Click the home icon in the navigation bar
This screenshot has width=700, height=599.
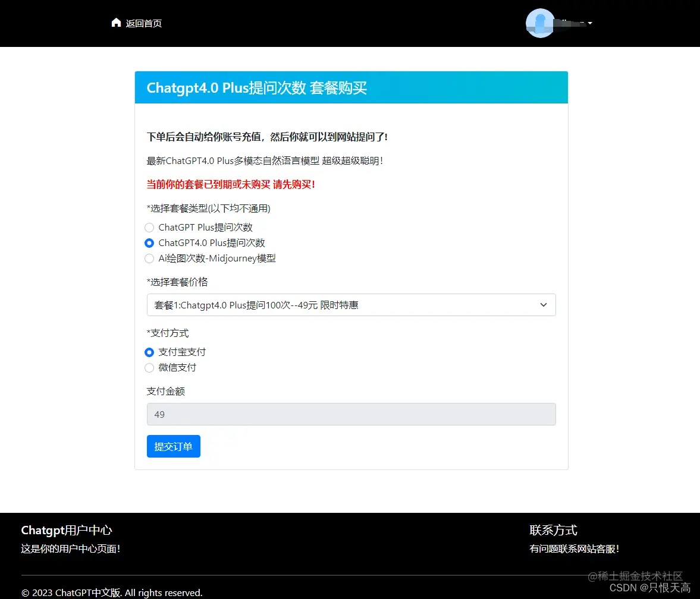click(117, 22)
